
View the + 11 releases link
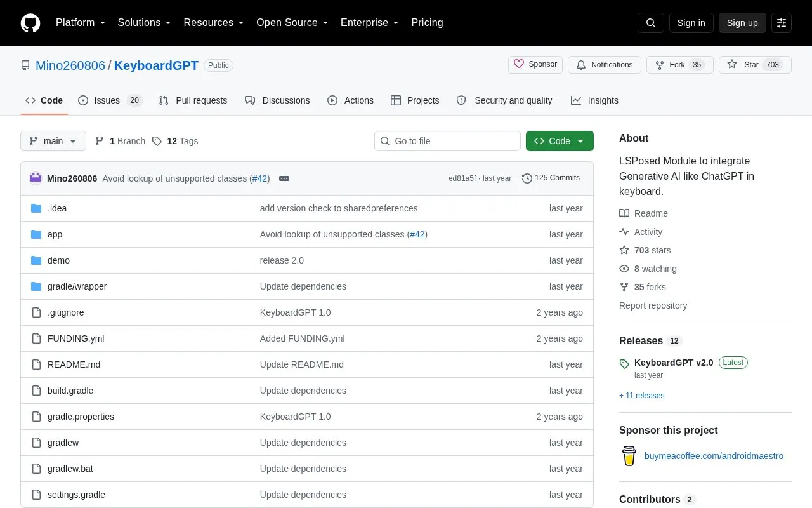point(642,396)
